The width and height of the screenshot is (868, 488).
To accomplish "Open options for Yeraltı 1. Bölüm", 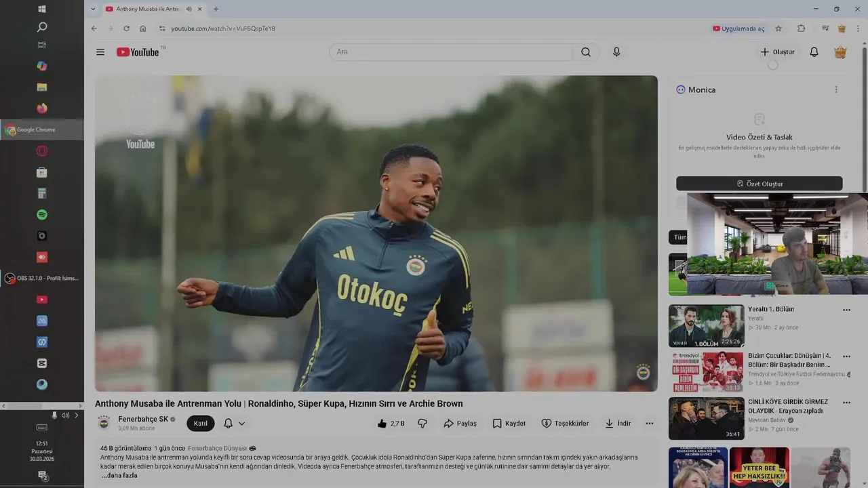I will 846,310.
